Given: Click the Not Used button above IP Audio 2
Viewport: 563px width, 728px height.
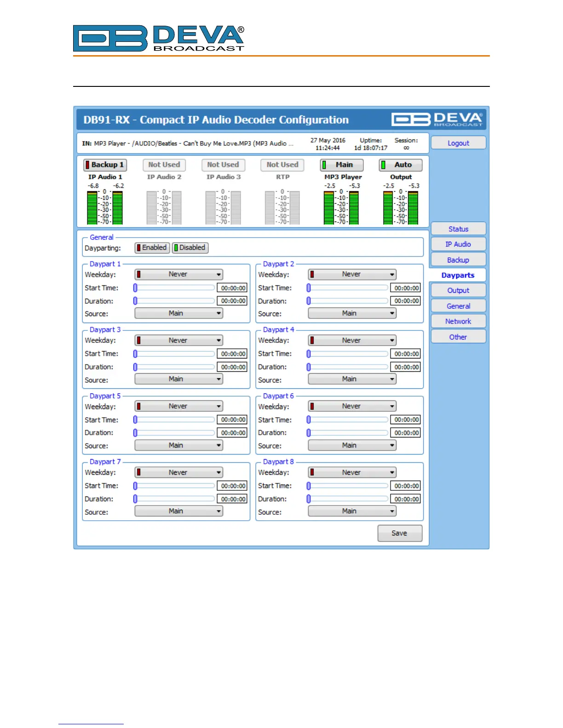Looking at the screenshot, I should pos(164,165).
